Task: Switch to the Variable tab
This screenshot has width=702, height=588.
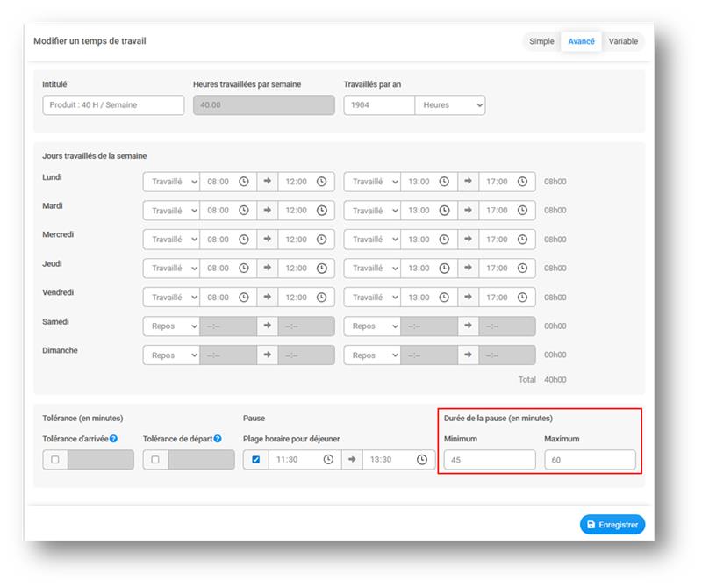Action: tap(623, 41)
